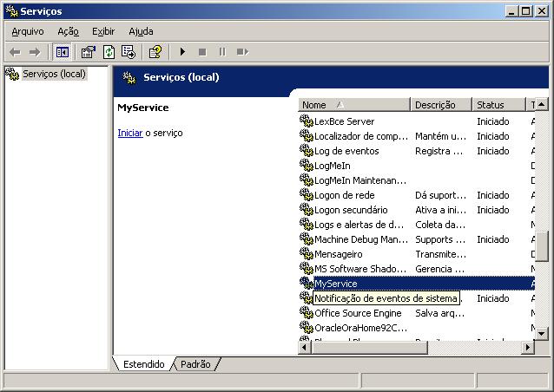Sort services by the Nome column header
554x392 pixels.
tap(353, 105)
